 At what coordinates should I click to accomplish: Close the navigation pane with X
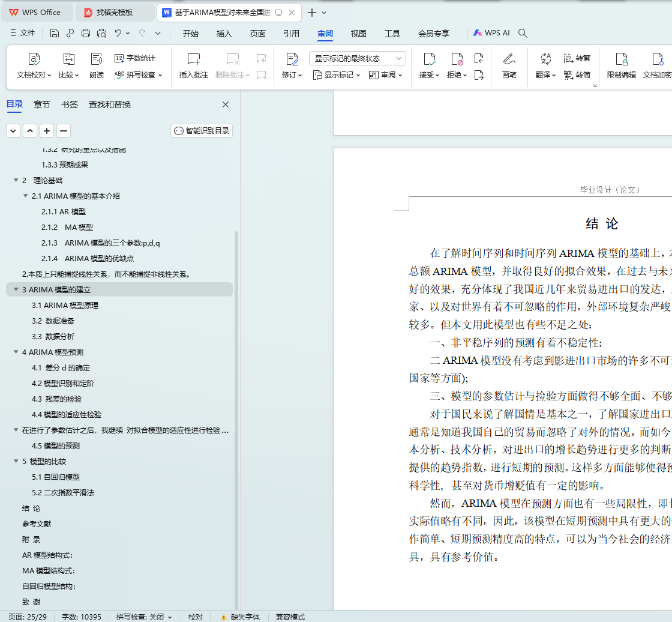click(x=226, y=104)
